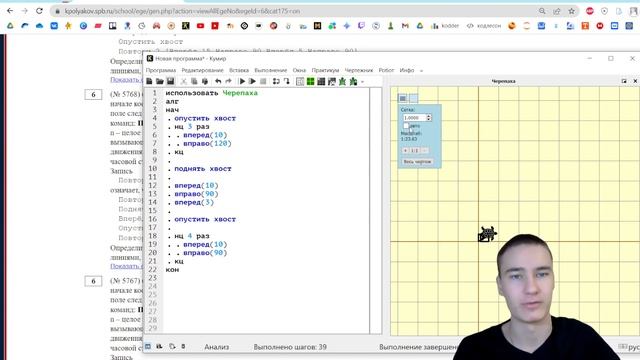Click the нц 4 раз loop line
640x360 pixels.
click(192, 236)
